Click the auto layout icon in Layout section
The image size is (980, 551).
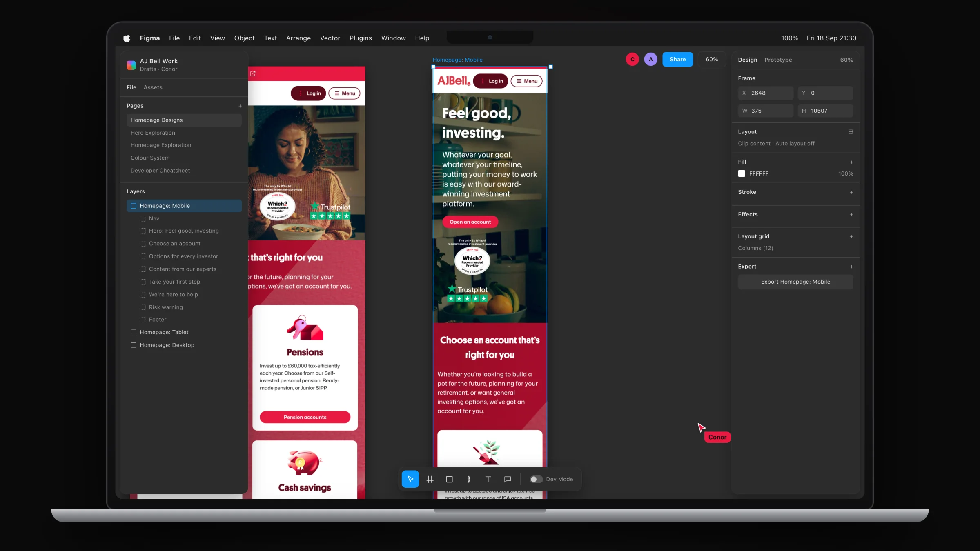851,132
